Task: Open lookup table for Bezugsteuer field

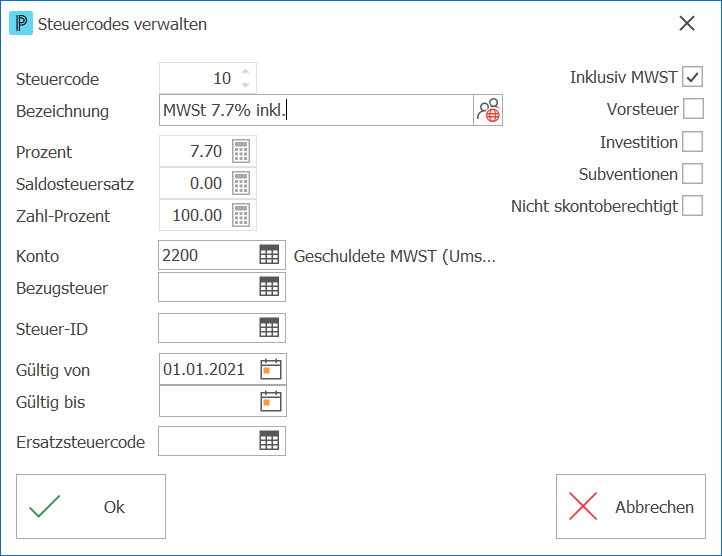Action: tap(269, 287)
